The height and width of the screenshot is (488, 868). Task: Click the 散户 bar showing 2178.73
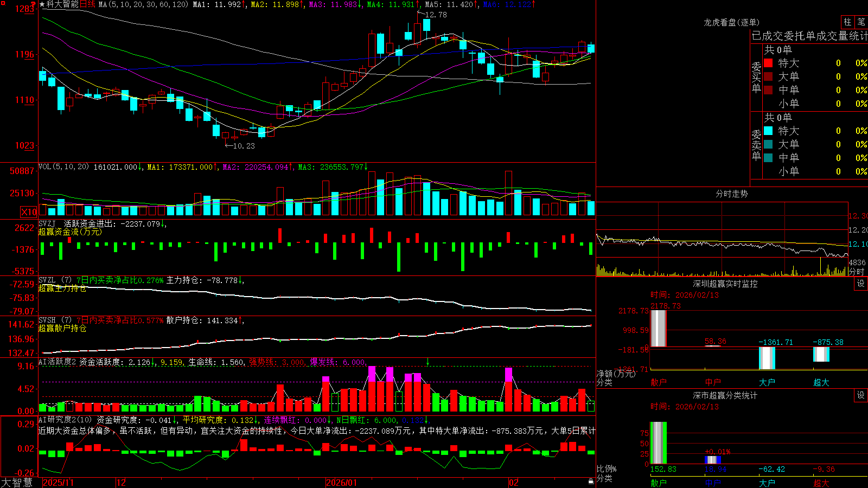click(x=659, y=328)
